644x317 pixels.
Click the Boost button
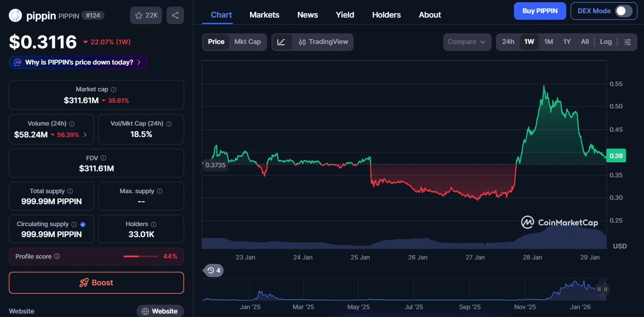(x=96, y=283)
